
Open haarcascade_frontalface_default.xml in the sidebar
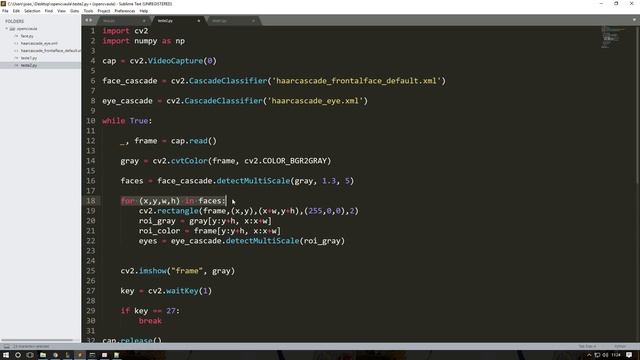(x=51, y=51)
